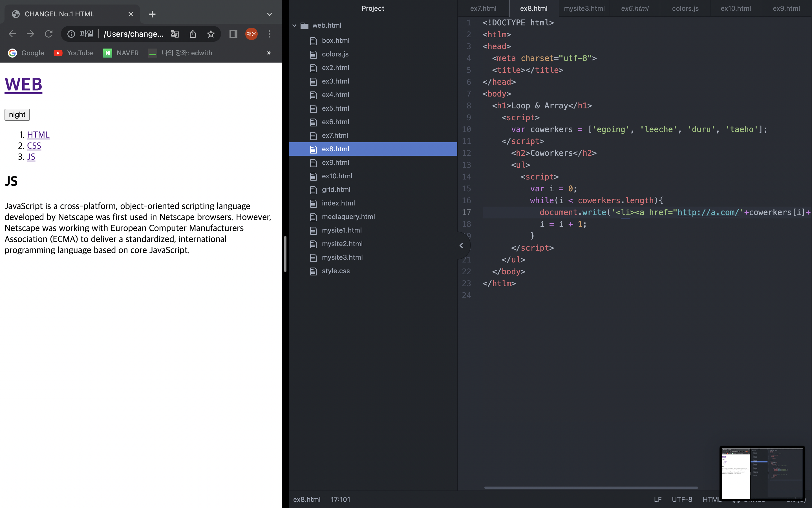Open the Chrome side panel icon
The image size is (812, 508).
pyautogui.click(x=233, y=34)
